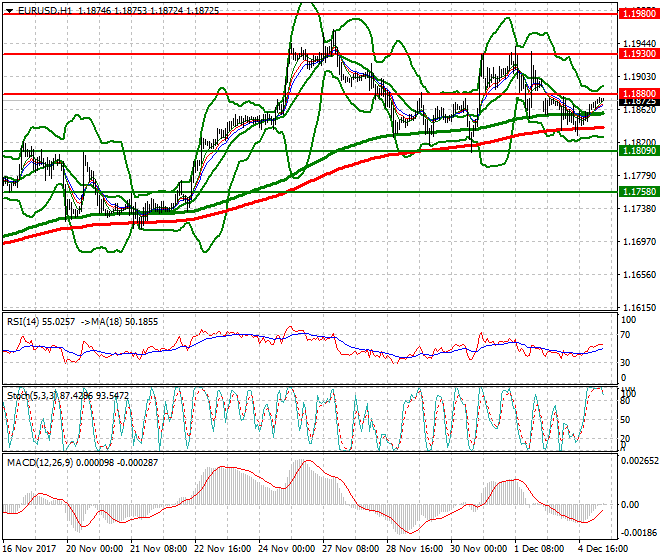
Task: Click the 24 Nov 00:00 time label
Action: tap(287, 549)
